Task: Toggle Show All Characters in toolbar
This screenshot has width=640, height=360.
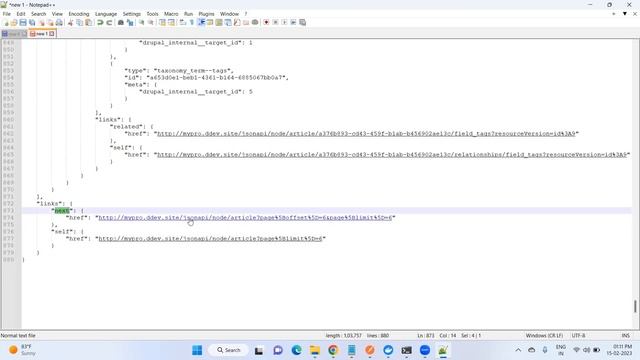Action: (191, 22)
